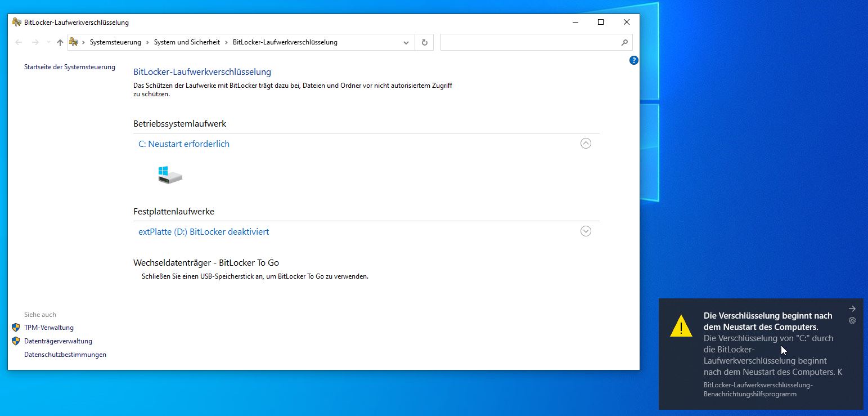Click BitLocker-Laufwerkverschlüsselung breadcrumb segment
The height and width of the screenshot is (416, 868).
[x=285, y=42]
